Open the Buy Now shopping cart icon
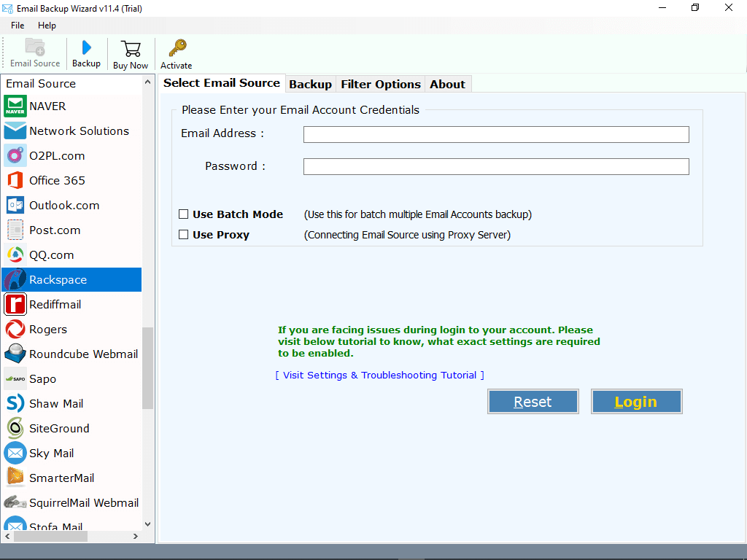The image size is (747, 560). tap(131, 49)
